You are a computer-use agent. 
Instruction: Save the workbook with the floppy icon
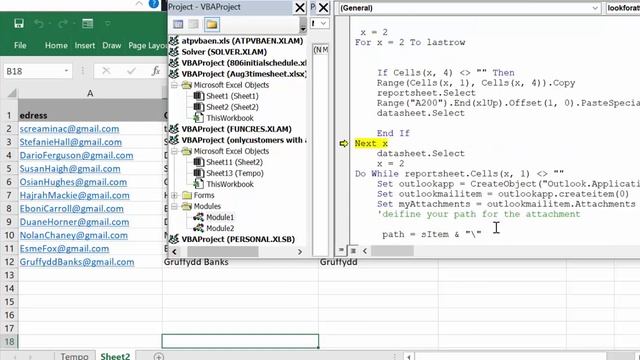tap(19, 24)
